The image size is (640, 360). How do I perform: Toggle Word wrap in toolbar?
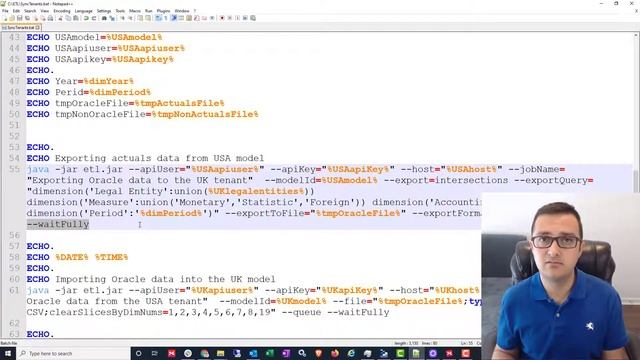click(x=158, y=18)
